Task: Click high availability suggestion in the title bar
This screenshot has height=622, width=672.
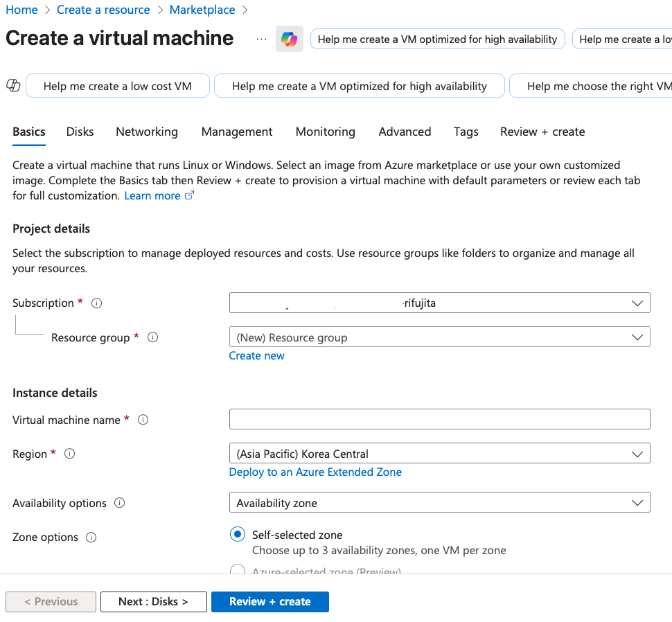Action: click(x=438, y=39)
